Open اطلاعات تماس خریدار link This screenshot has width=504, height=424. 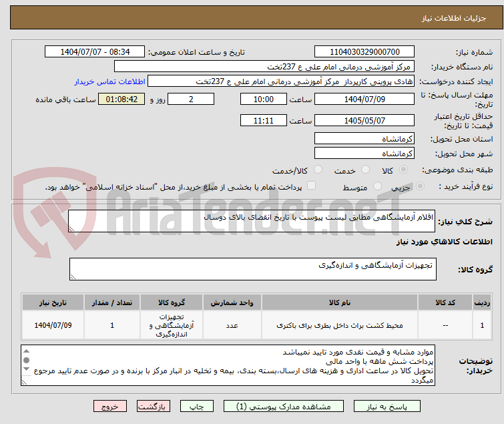110,81
